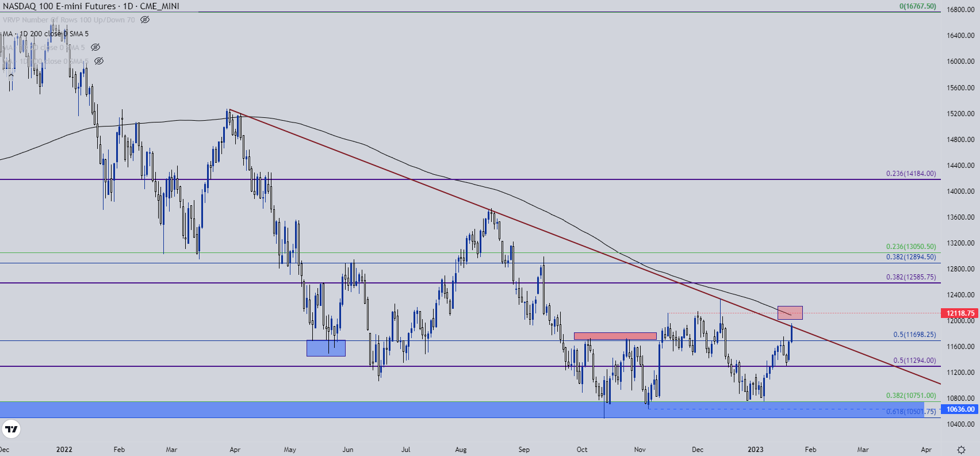
Task: Select the 0.5(11294.00) Fibonacci label
Action: point(914,361)
